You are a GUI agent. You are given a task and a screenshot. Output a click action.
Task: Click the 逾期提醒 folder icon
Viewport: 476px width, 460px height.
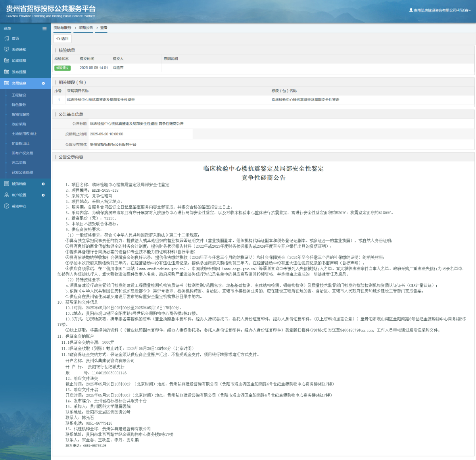(6, 61)
